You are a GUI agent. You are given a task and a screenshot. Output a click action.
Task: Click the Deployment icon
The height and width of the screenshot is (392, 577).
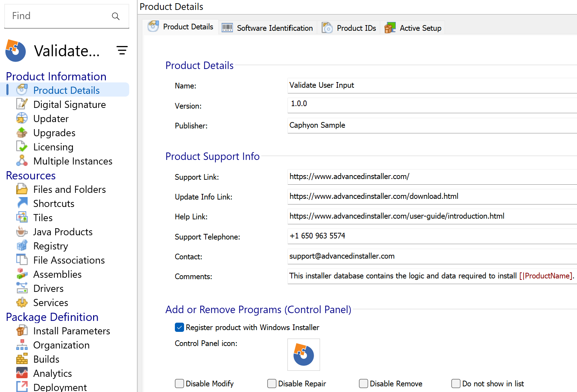(x=22, y=386)
